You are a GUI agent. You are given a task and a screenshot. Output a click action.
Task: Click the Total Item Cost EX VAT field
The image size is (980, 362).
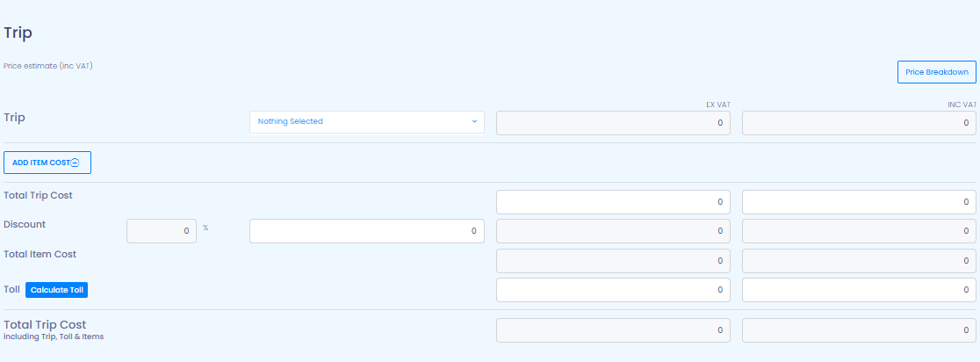613,261
